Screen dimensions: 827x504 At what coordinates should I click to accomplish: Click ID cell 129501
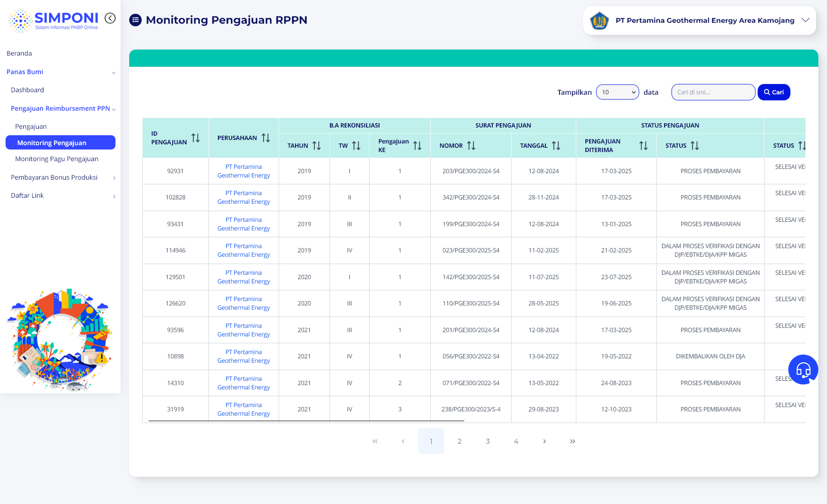click(175, 277)
